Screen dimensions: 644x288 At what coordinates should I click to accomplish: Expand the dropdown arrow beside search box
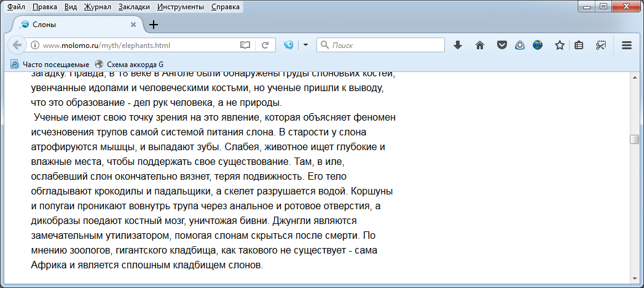[305, 45]
